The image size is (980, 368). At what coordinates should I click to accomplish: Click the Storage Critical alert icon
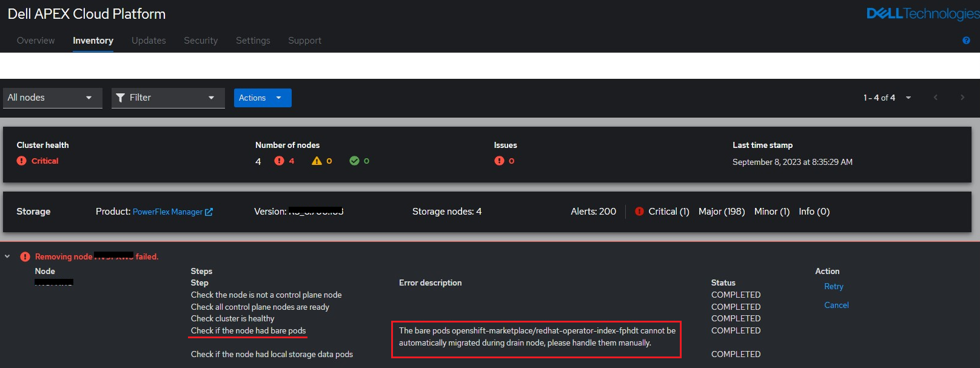click(639, 212)
